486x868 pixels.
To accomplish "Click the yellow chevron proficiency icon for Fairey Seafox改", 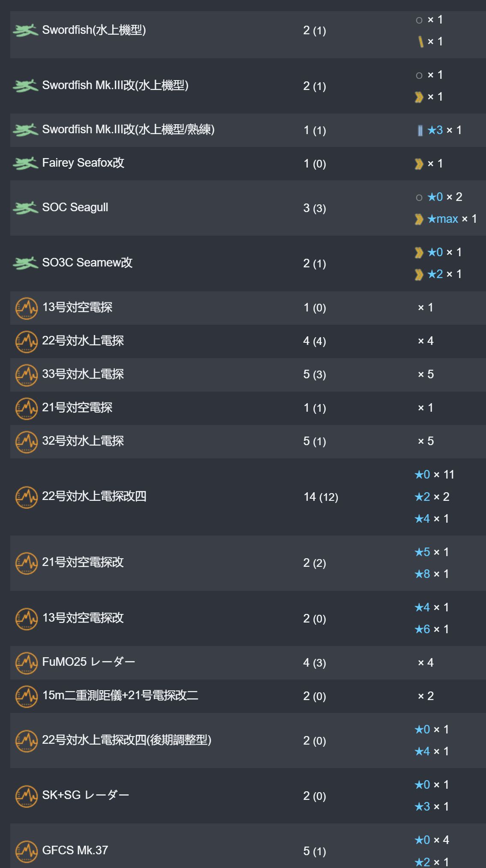I will (419, 164).
